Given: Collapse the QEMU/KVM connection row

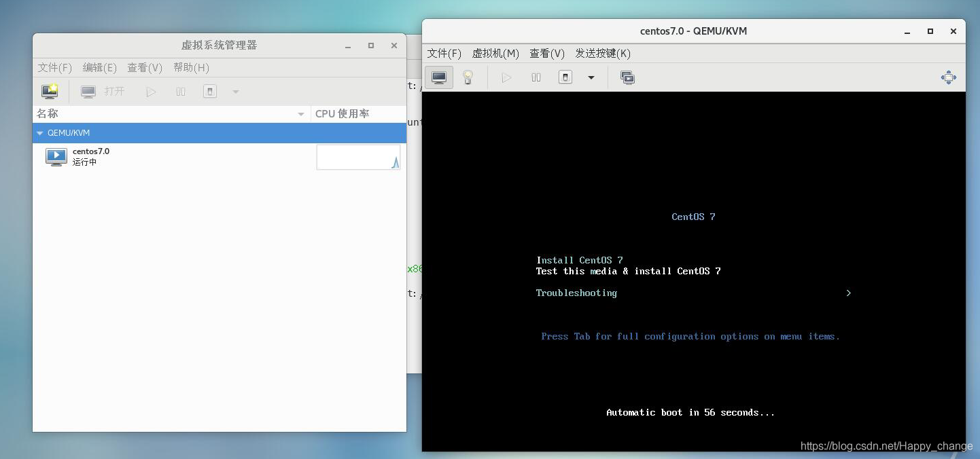Looking at the screenshot, I should (x=40, y=133).
